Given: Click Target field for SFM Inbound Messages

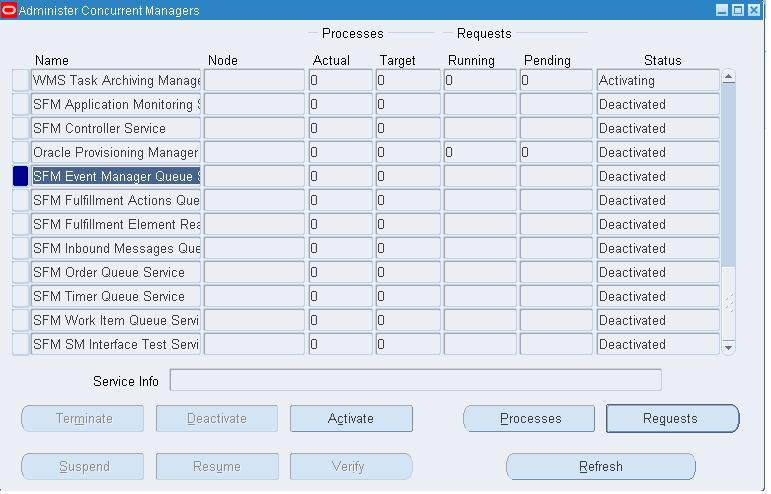Looking at the screenshot, I should tap(407, 249).
